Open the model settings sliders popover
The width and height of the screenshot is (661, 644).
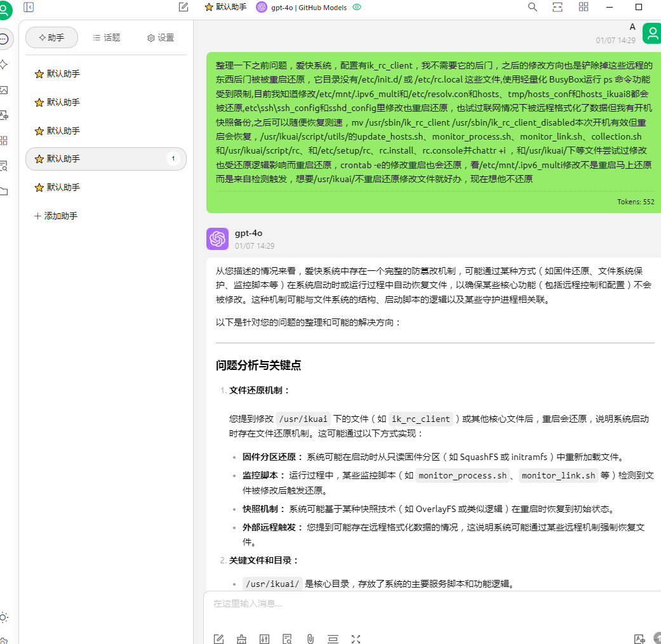click(x=265, y=639)
